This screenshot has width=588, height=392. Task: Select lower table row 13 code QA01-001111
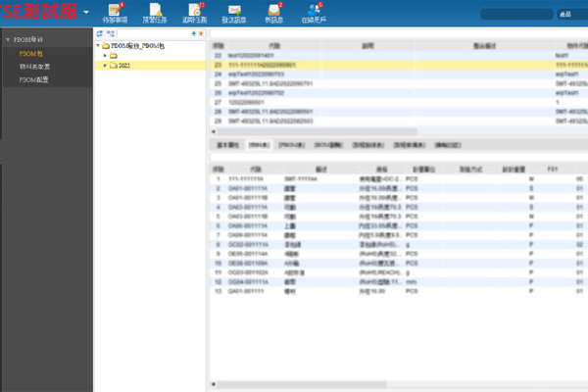pyautogui.click(x=399, y=291)
